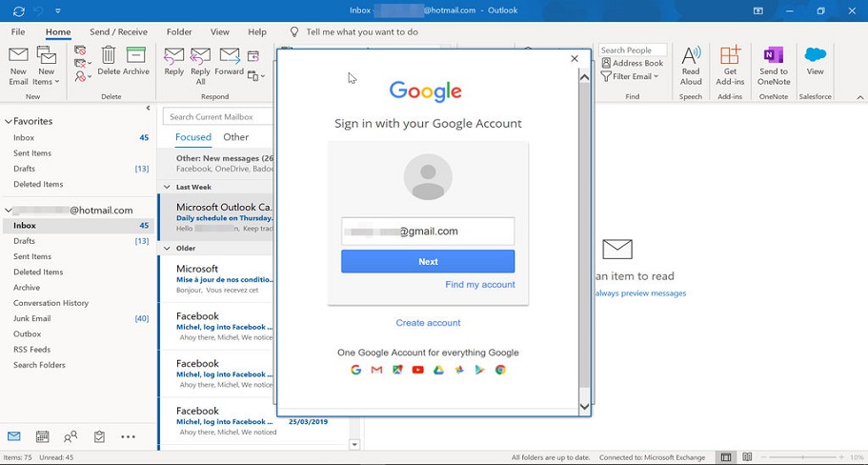
Task: Open the People view in navigation bar
Action: tap(71, 436)
